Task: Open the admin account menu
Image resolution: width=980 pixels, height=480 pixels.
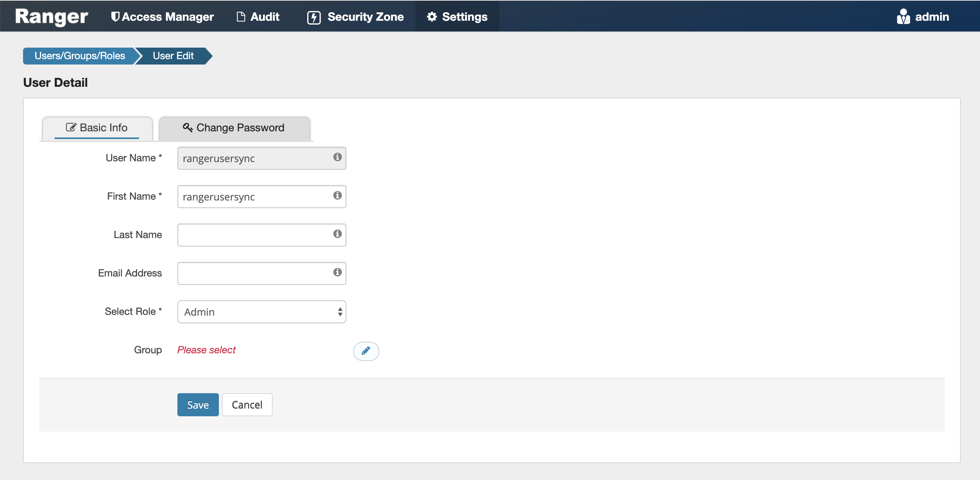Action: point(932,17)
